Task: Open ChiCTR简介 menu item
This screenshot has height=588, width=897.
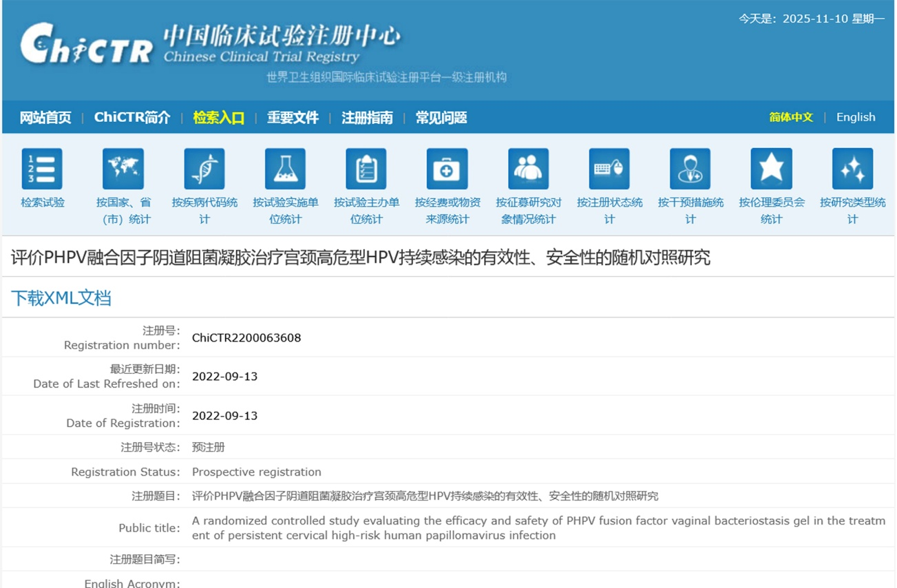Action: tap(132, 118)
